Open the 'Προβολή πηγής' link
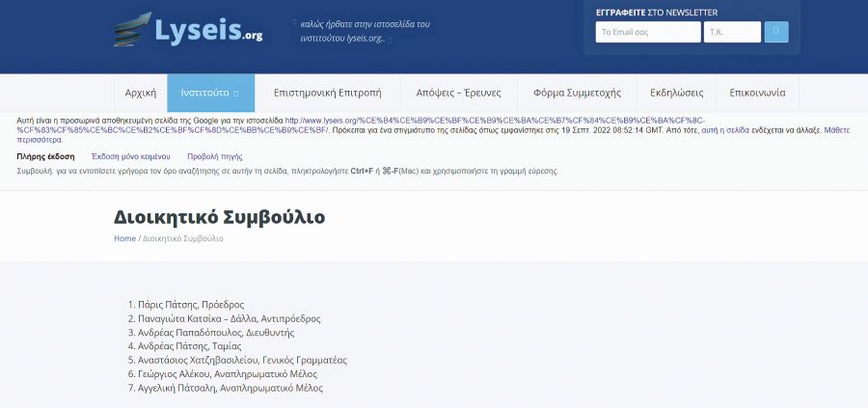 pos(214,156)
